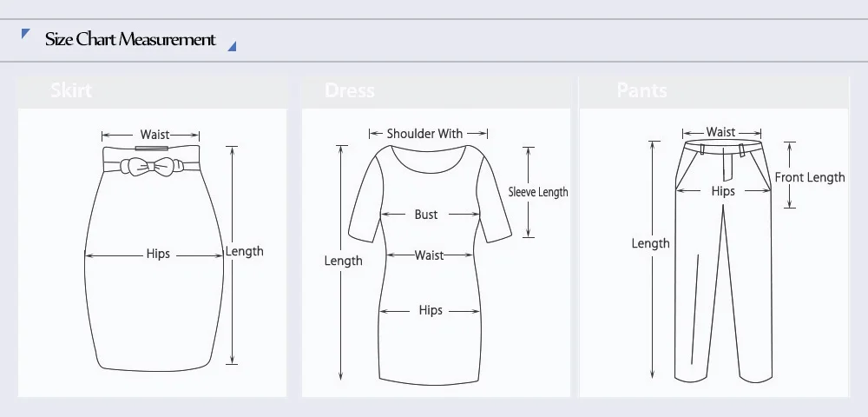Select the Pants panel header
This screenshot has height=417, width=868.
[713, 91]
